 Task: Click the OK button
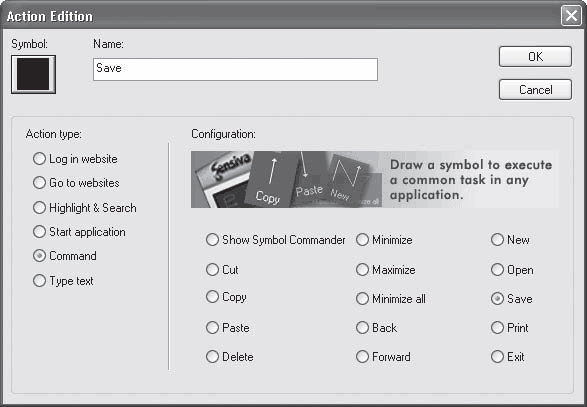tap(535, 57)
